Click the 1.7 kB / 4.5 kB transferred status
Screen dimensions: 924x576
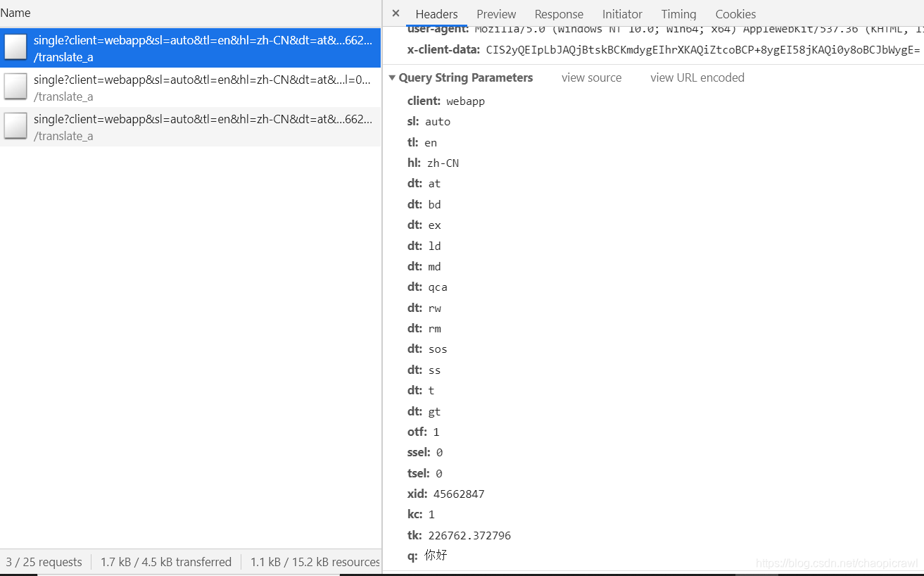166,562
